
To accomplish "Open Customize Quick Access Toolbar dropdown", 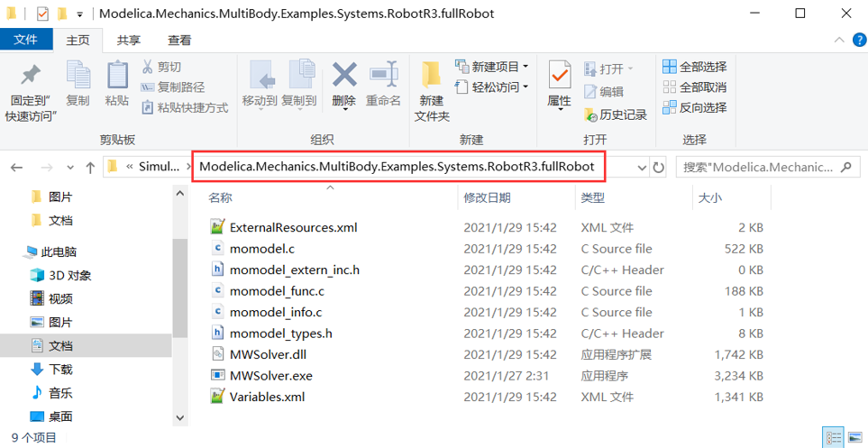I will click(x=80, y=14).
